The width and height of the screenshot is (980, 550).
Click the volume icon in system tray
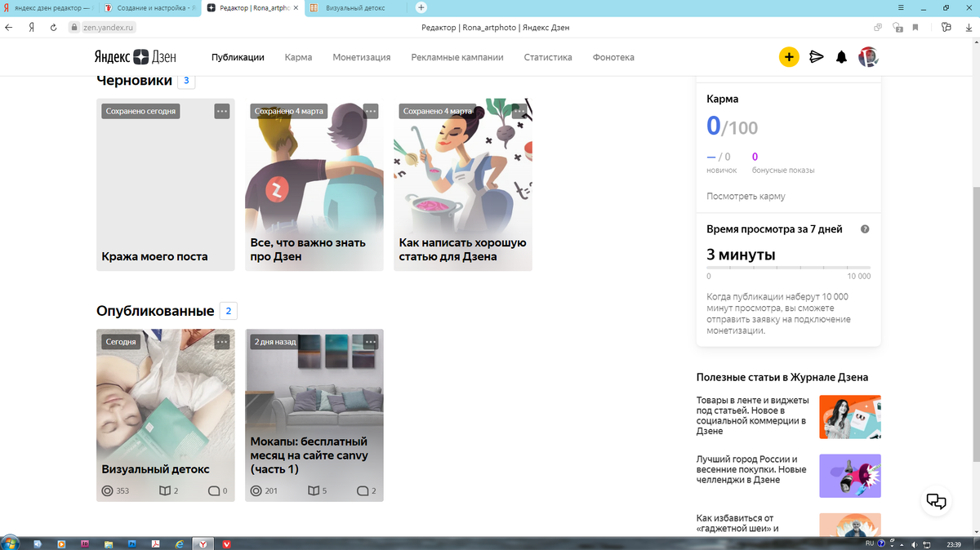tap(913, 543)
